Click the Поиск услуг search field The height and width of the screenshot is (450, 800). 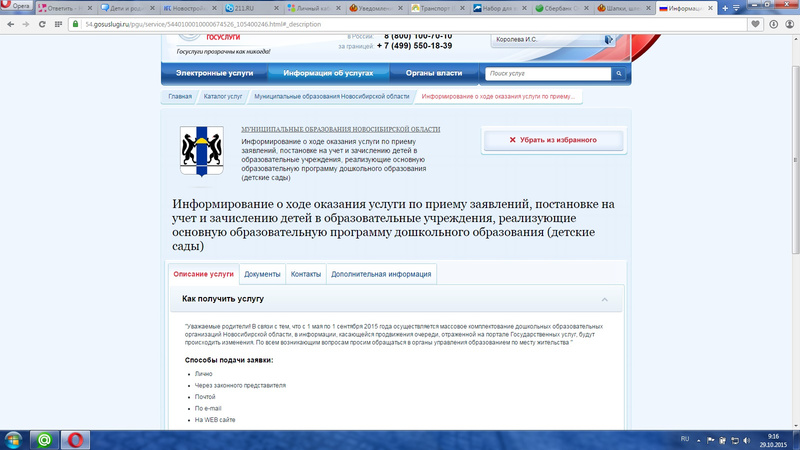tap(548, 73)
